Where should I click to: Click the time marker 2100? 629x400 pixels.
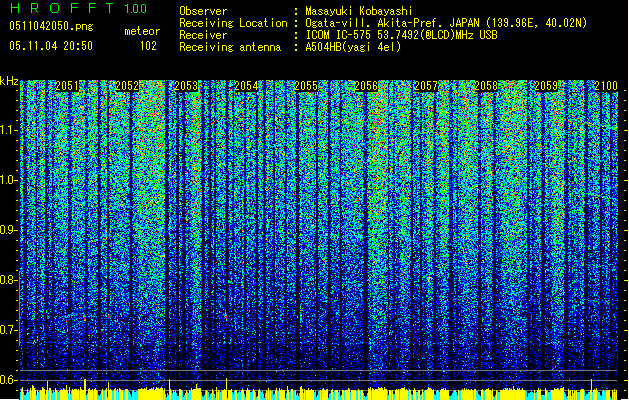tap(606, 86)
